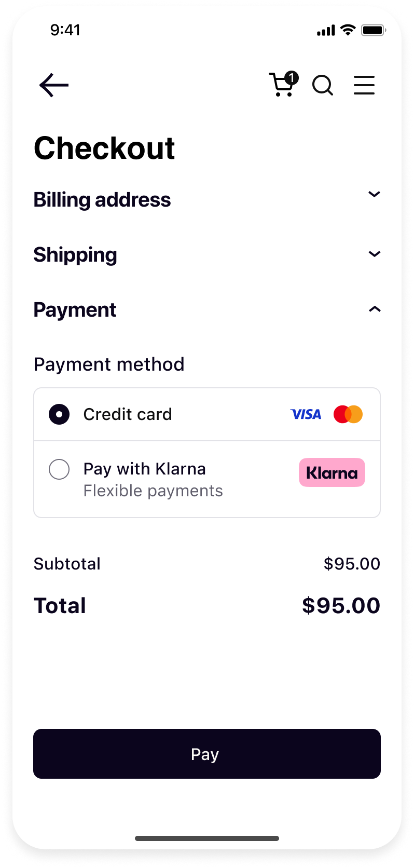414x868 pixels.
Task: Open the hamburger menu icon
Action: click(364, 85)
